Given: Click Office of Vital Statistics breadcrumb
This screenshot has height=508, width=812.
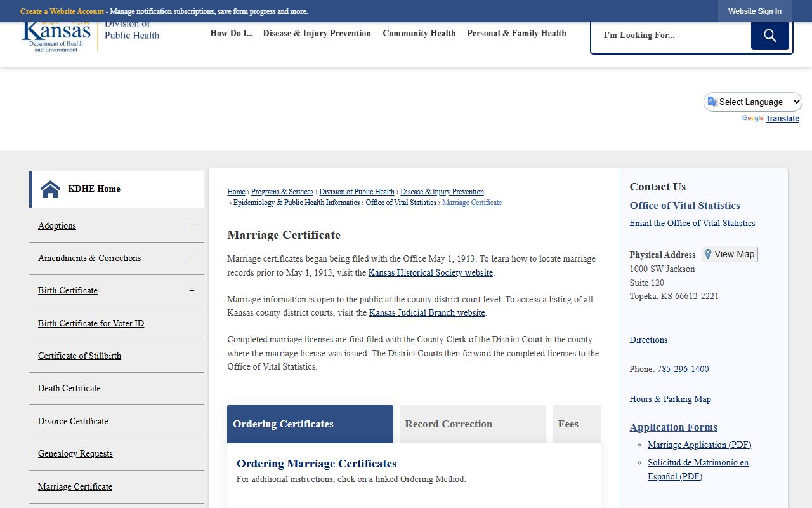Looking at the screenshot, I should pyautogui.click(x=401, y=203).
